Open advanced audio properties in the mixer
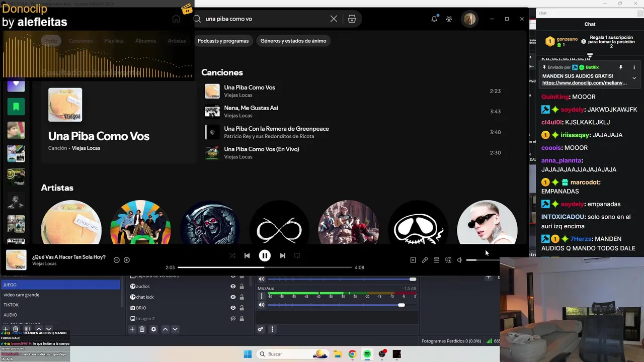Image resolution: width=644 pixels, height=362 pixels. pyautogui.click(x=261, y=329)
